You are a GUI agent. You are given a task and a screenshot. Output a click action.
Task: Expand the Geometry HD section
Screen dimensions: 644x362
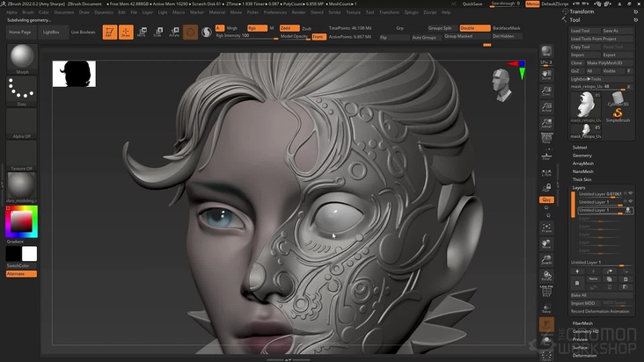point(585,331)
